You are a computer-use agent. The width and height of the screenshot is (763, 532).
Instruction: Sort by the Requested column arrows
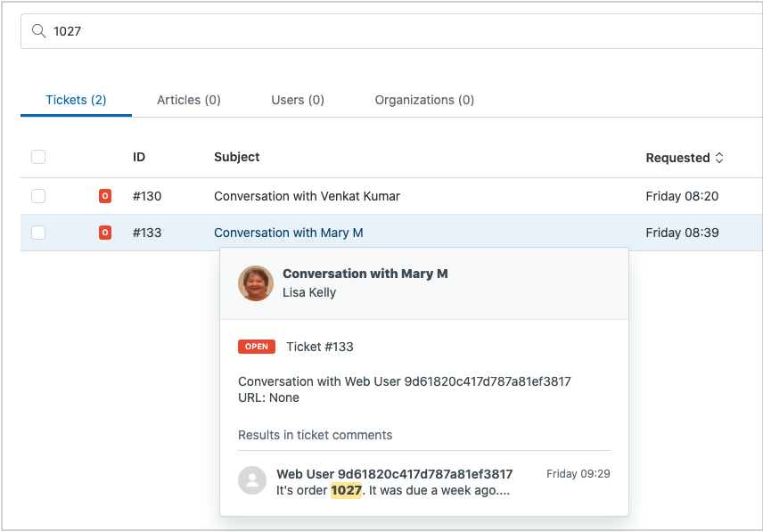[x=719, y=158]
